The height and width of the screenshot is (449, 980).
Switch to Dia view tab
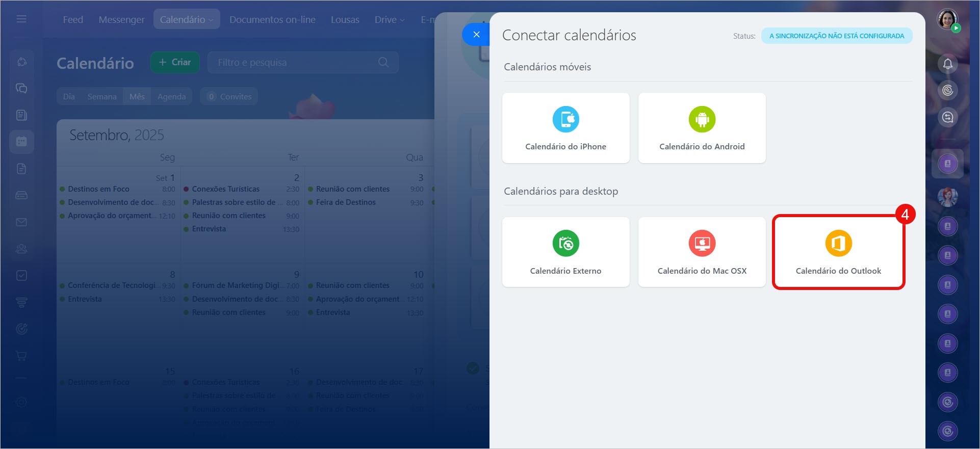click(69, 96)
